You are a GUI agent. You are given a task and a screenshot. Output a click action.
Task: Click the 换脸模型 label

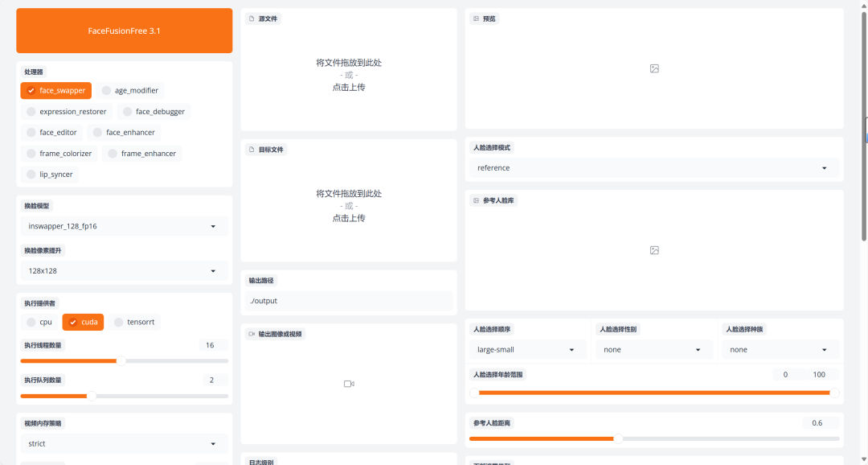click(x=36, y=206)
